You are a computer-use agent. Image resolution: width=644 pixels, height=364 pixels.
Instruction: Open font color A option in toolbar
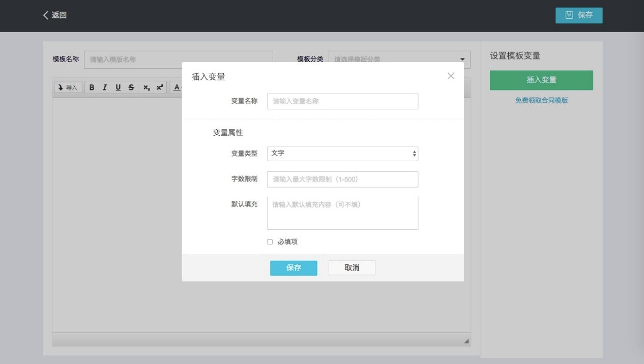(177, 87)
